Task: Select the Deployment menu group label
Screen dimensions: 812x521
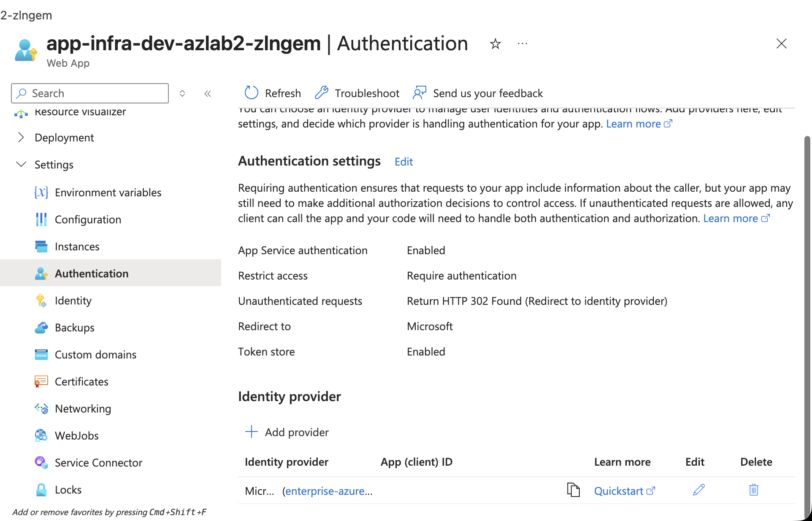Action: coord(64,138)
